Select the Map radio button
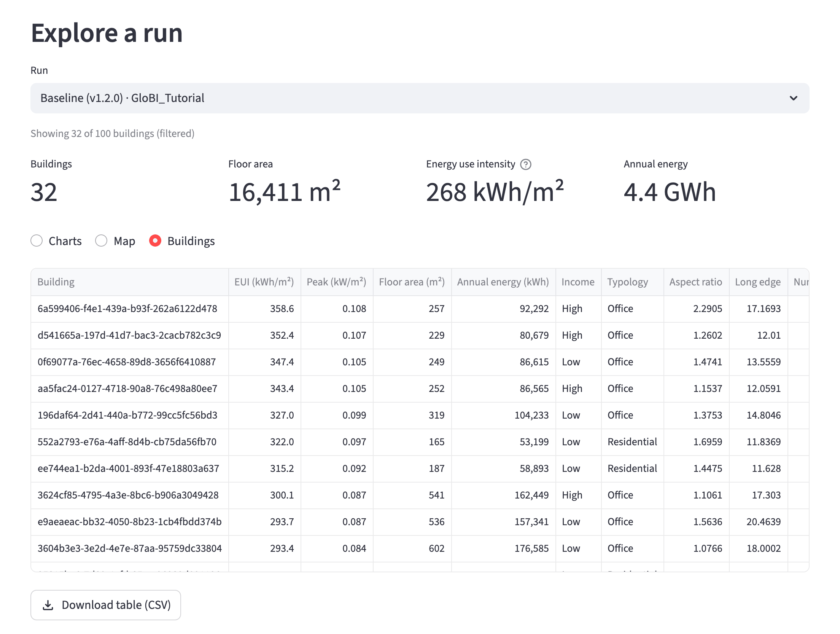Screen dimensions: 840x634 coord(101,241)
